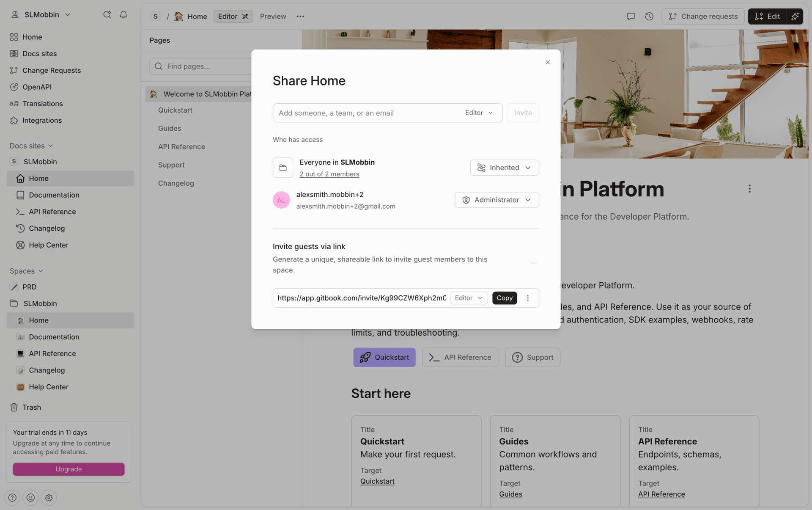The image size is (812, 510).
Task: Open the notifications bell
Action: [x=123, y=14]
